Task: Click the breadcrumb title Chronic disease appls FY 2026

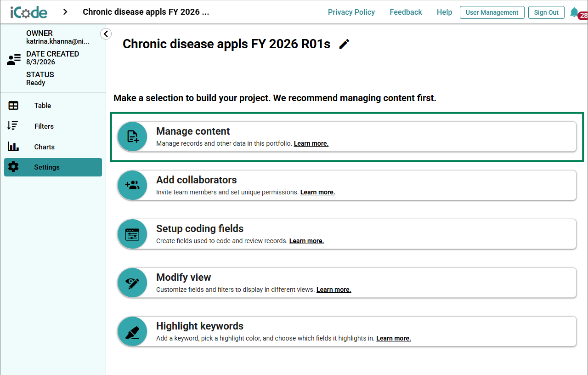Action: tap(146, 12)
